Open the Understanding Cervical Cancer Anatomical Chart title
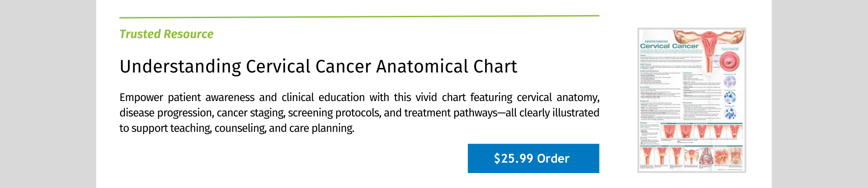The height and width of the screenshot is (188, 868). coord(318,67)
